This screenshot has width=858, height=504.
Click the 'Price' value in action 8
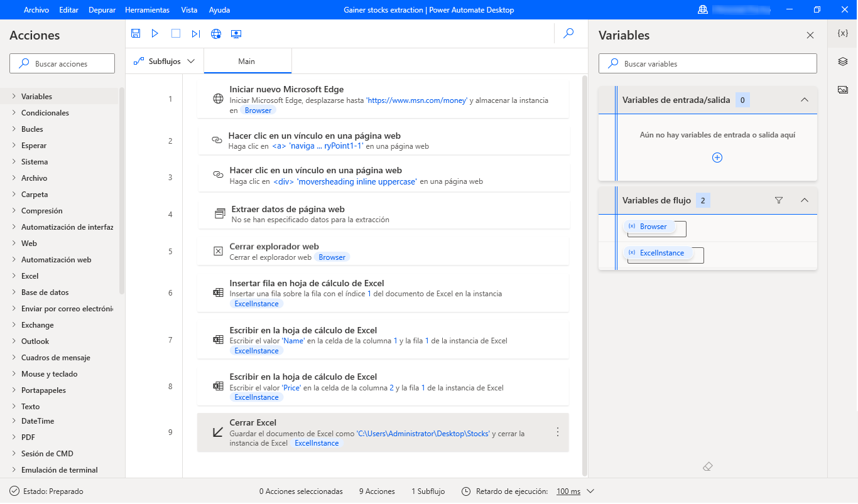292,388
